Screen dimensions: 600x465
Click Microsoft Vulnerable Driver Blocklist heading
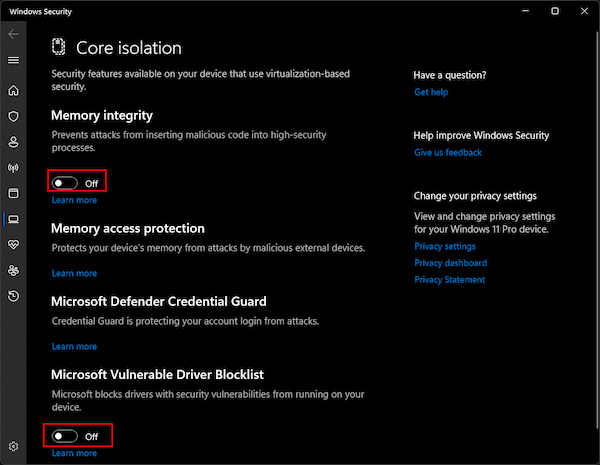pyautogui.click(x=157, y=375)
